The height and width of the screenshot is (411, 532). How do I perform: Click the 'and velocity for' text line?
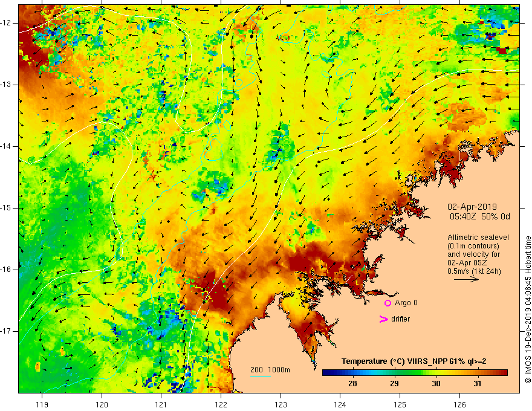click(x=473, y=254)
